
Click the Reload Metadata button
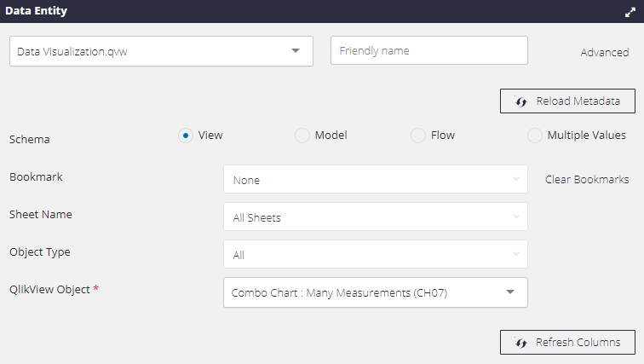click(567, 101)
